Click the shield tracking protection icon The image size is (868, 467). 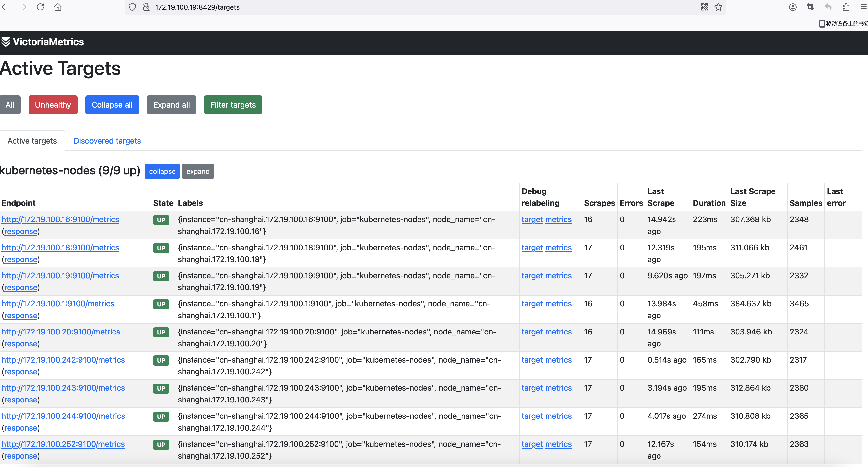click(x=132, y=7)
